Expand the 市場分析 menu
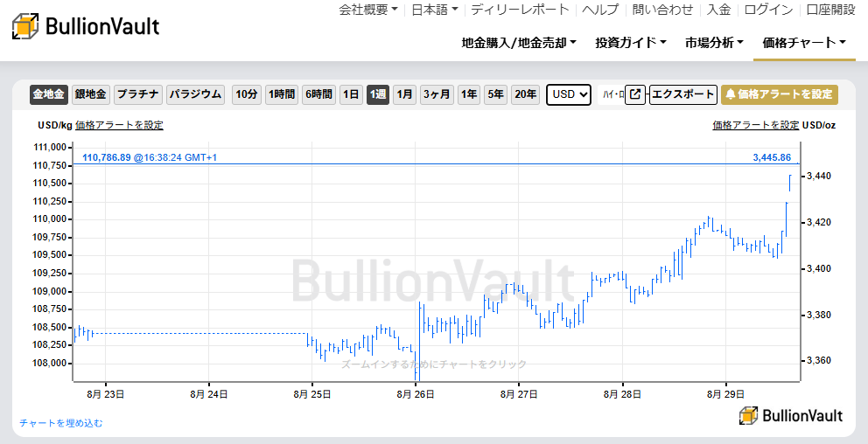The image size is (868, 444). click(x=715, y=43)
